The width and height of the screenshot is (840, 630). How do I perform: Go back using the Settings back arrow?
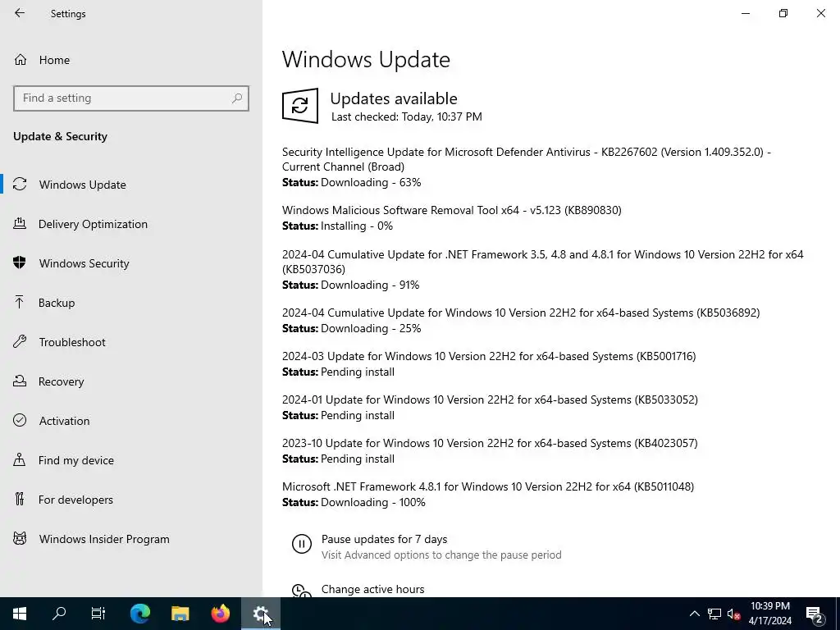point(20,13)
